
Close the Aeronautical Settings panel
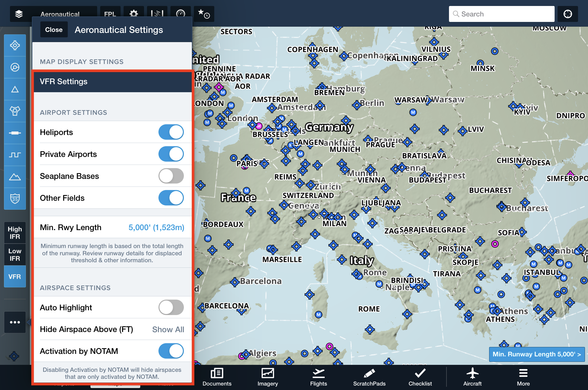(54, 30)
